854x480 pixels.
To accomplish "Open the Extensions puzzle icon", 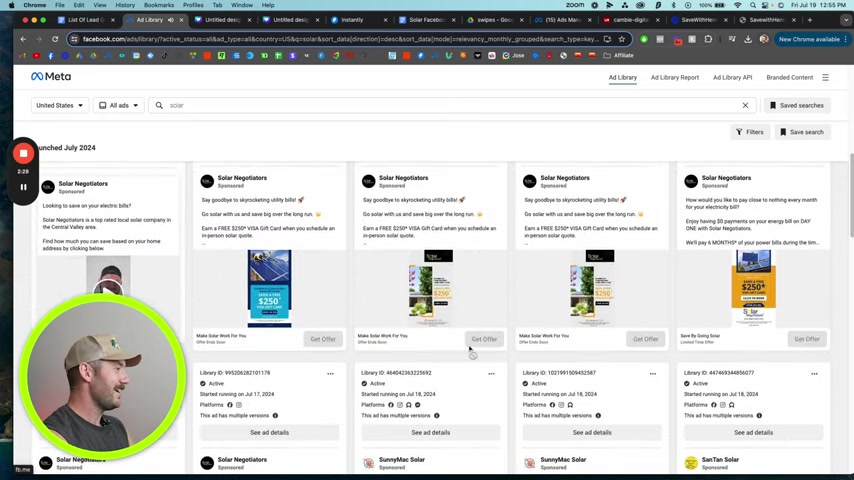I will pos(708,39).
